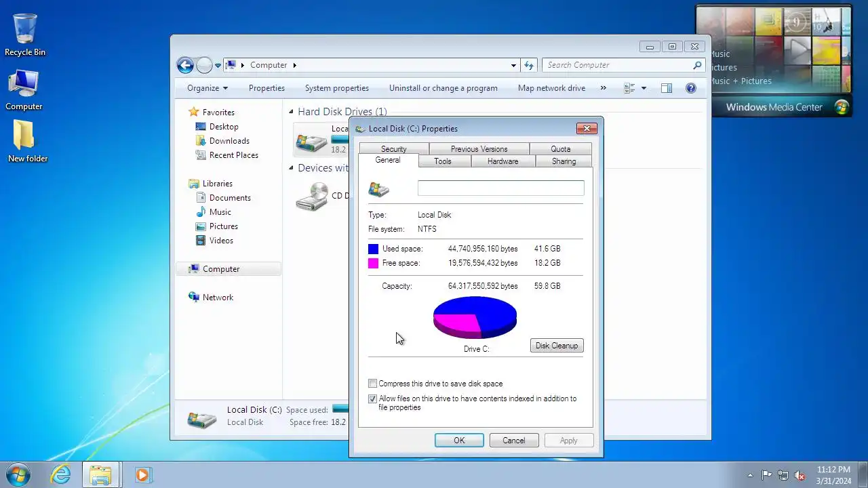Select the New folder desktop icon
The width and height of the screenshot is (868, 488).
tap(27, 142)
